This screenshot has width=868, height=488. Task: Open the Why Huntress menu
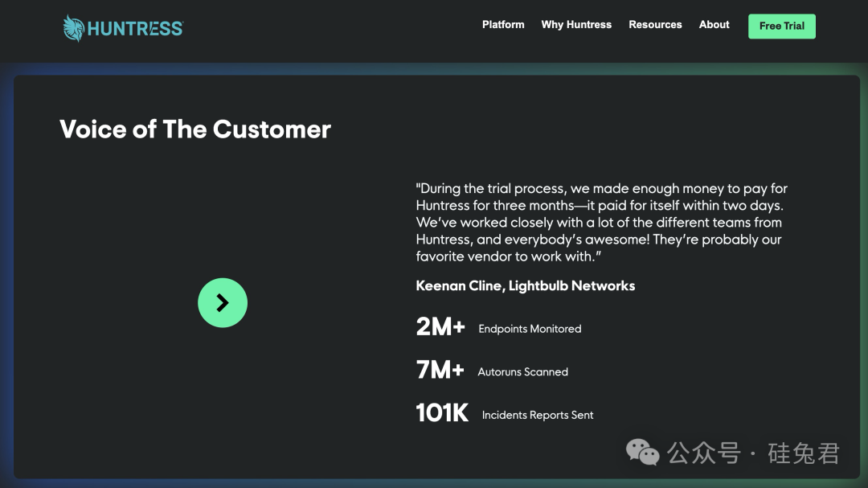click(x=576, y=25)
